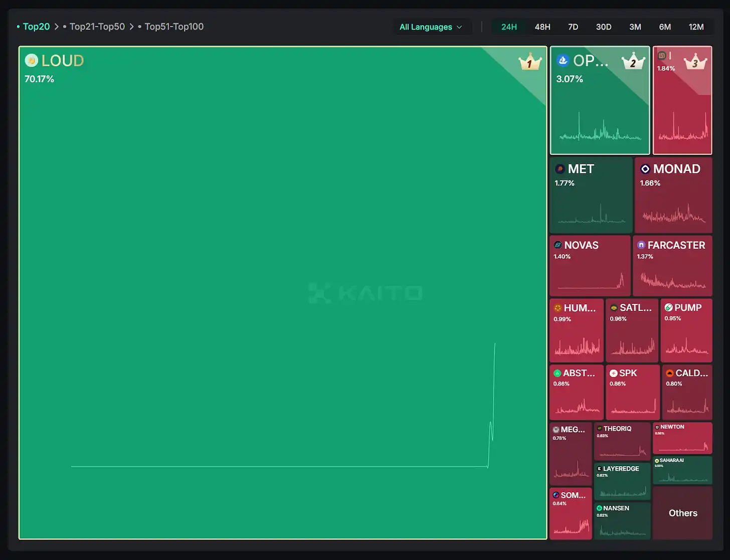Select the 24H time range
The height and width of the screenshot is (560, 730).
[x=509, y=27]
